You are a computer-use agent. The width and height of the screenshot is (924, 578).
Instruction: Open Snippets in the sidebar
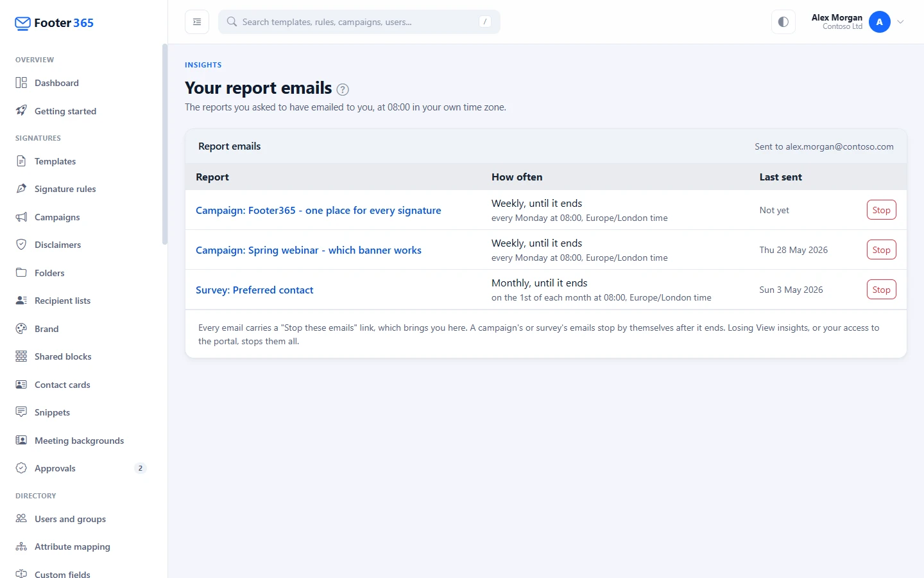81,412
